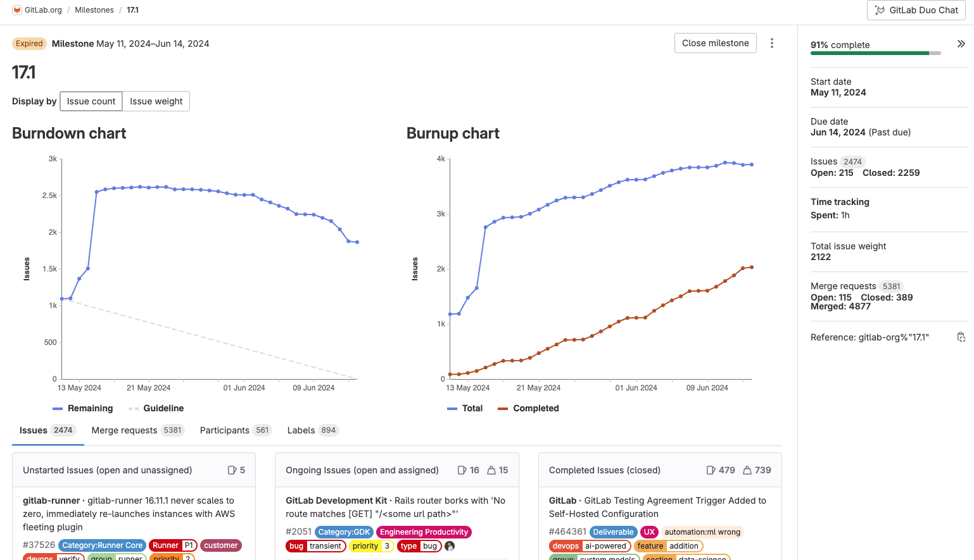
Task: Toggle the Total legend in Burnup chart
Action: [465, 408]
